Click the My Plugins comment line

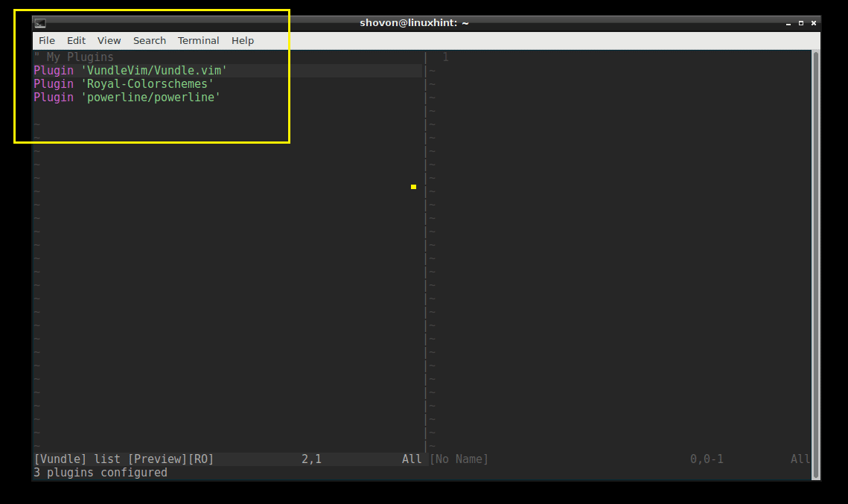point(74,57)
